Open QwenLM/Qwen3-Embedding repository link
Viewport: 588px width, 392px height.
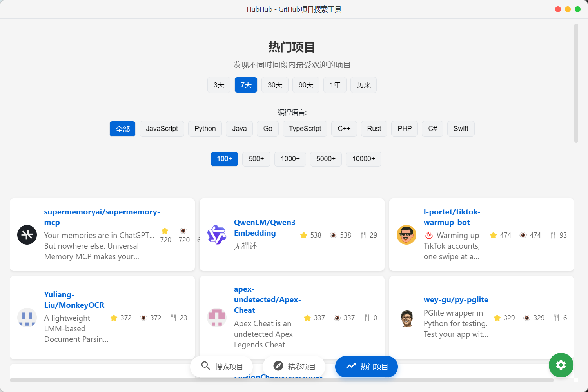(266, 228)
